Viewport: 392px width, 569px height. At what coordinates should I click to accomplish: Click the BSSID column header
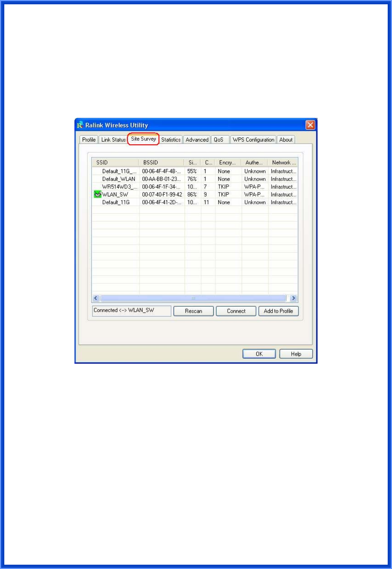coord(161,162)
